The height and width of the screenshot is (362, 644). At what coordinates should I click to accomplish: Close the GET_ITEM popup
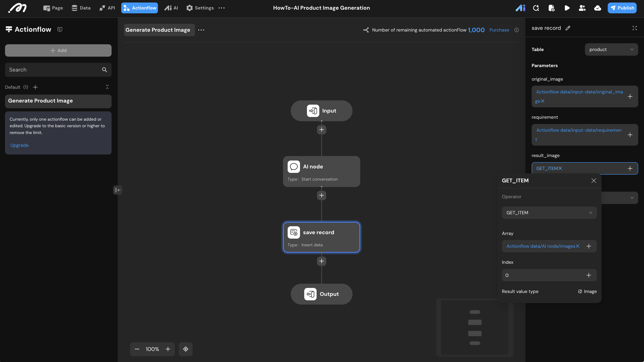pyautogui.click(x=594, y=180)
